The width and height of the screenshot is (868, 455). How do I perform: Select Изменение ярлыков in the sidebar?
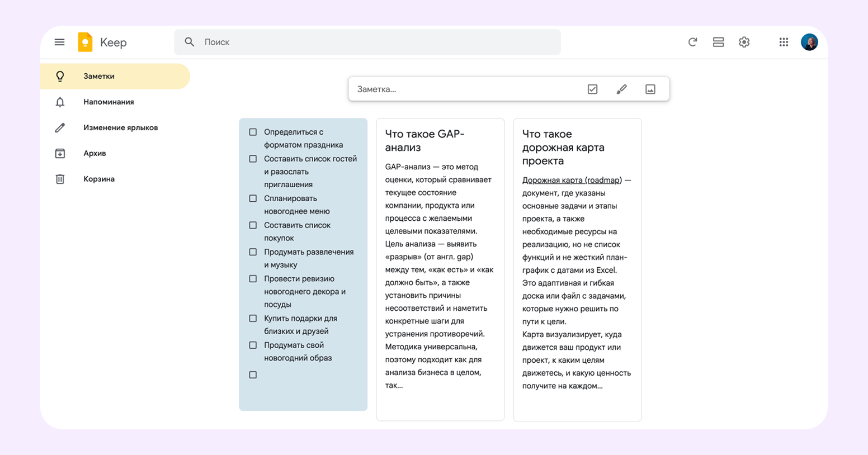(120, 127)
